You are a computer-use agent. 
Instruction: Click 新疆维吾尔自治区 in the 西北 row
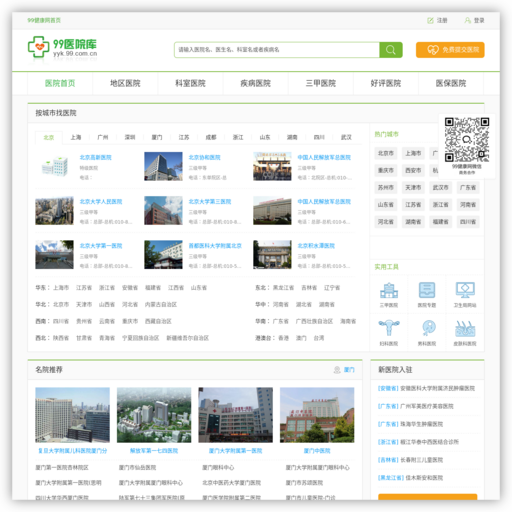pyautogui.click(x=188, y=338)
